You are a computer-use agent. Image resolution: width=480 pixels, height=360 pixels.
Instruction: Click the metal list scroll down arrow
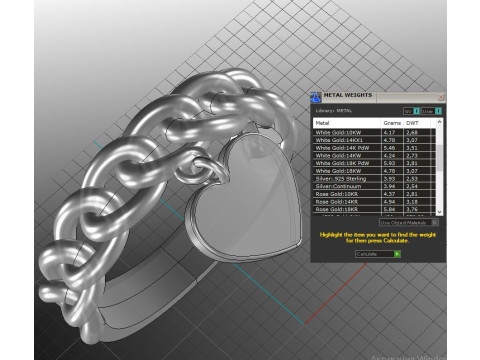point(439,212)
